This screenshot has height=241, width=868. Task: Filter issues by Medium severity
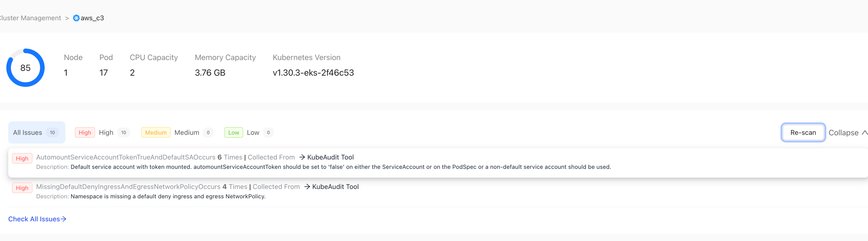tap(177, 133)
